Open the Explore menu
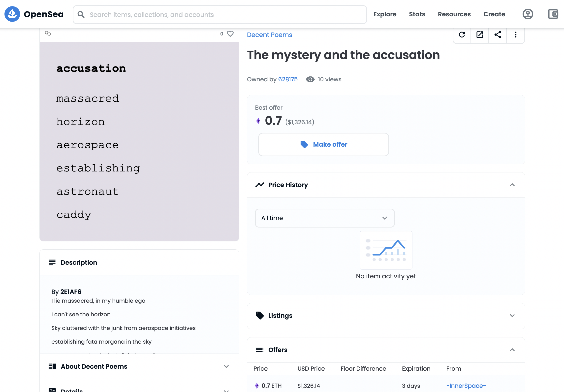 (385, 14)
